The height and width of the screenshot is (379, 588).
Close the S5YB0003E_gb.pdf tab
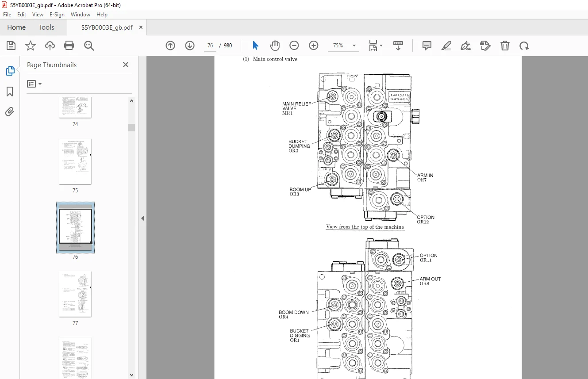141,27
